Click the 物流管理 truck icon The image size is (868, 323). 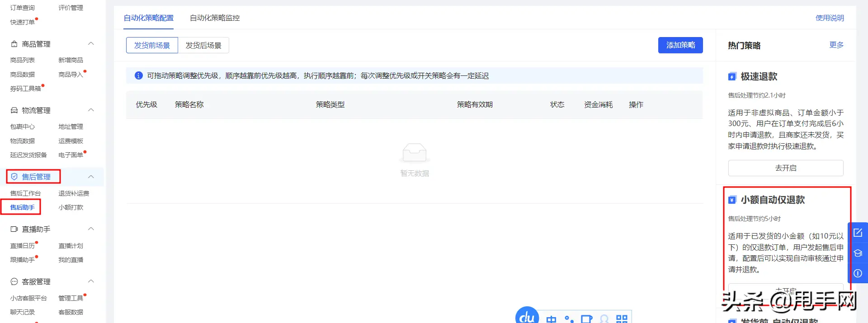point(14,110)
